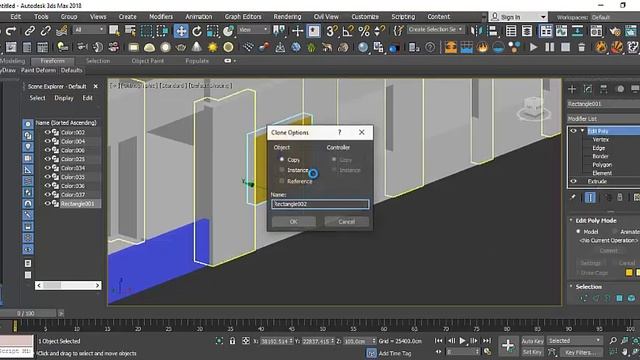Select the Instance radio button under Object
The image size is (640, 360).
click(x=282, y=169)
